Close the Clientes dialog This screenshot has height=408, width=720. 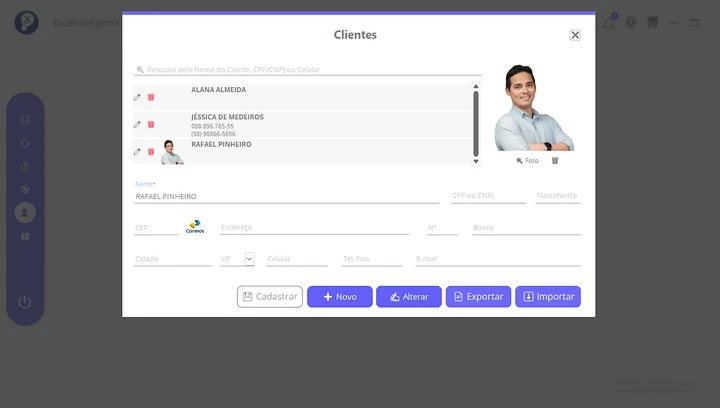click(x=575, y=35)
